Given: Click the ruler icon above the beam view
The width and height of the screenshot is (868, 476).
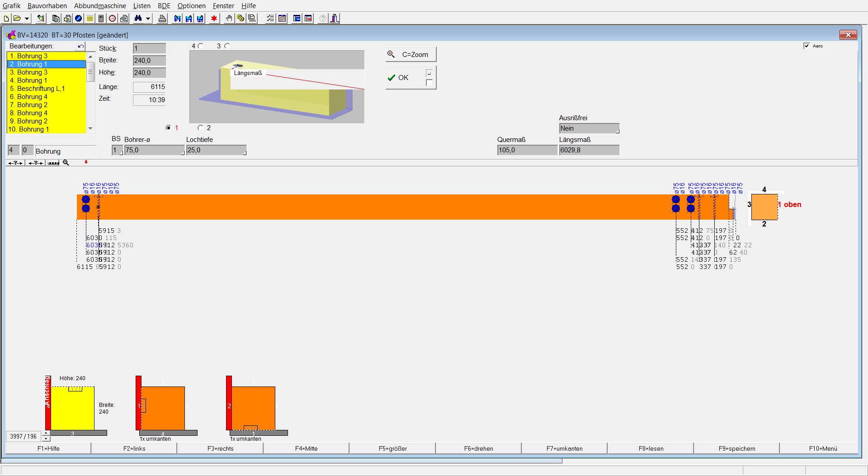Looking at the screenshot, I should [53, 163].
